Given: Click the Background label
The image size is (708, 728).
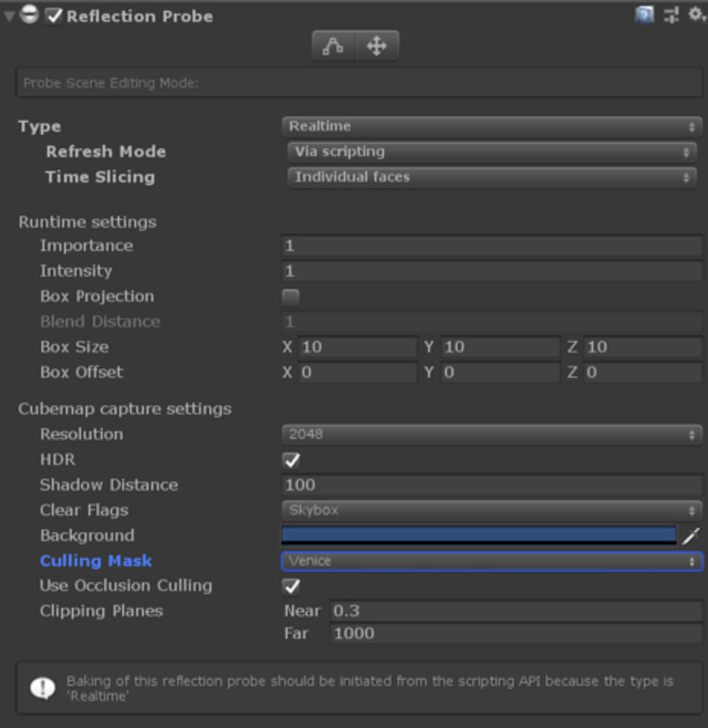Looking at the screenshot, I should (x=87, y=536).
